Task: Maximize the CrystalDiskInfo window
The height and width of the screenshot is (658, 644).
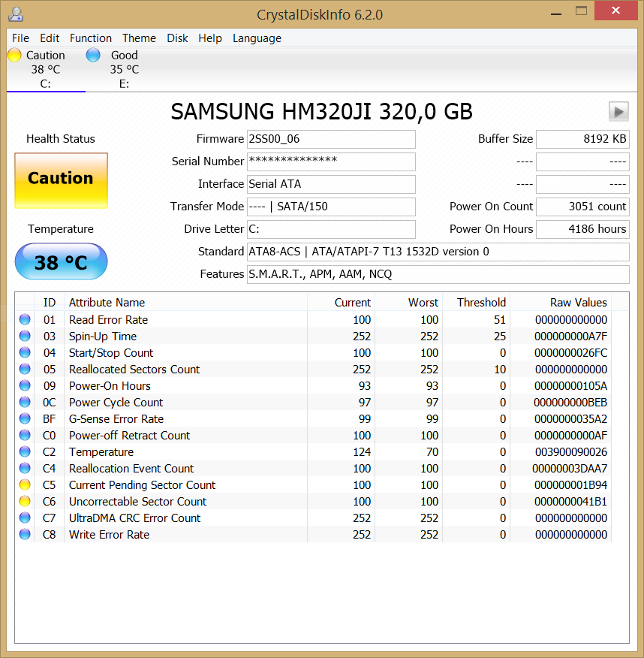Action: pyautogui.click(x=581, y=11)
